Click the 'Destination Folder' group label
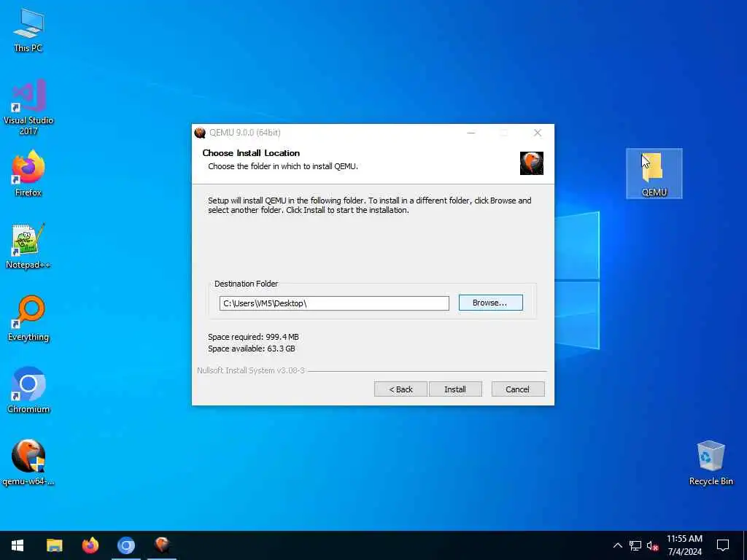The height and width of the screenshot is (560, 747). point(247,284)
